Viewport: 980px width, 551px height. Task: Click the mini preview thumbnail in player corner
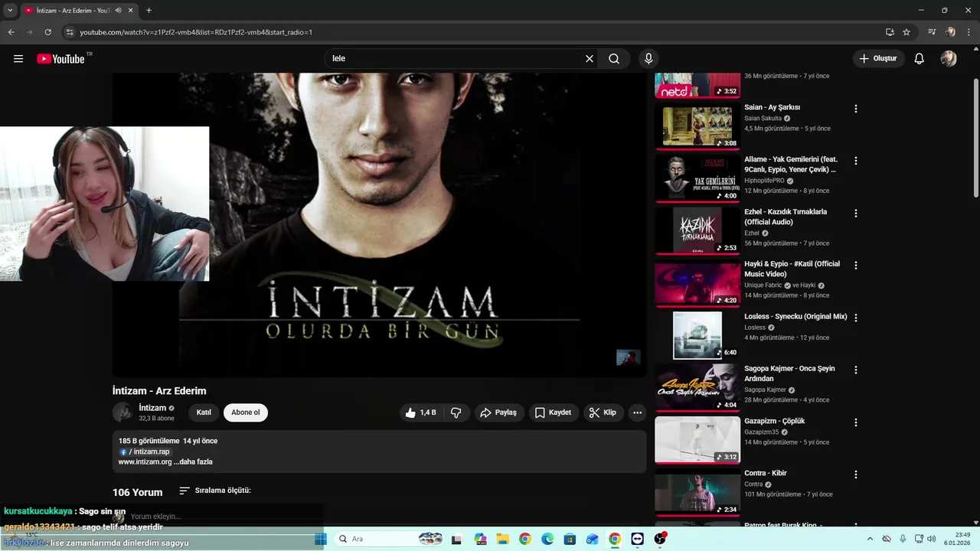629,357
